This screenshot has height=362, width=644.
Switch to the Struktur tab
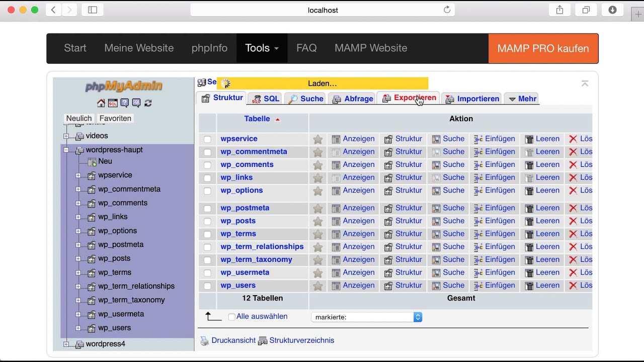pos(221,98)
